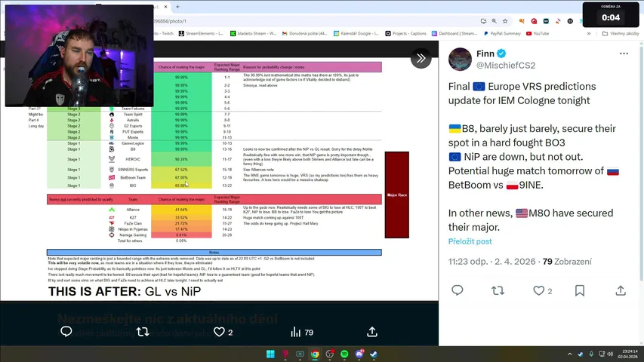Open the clock showing 23:24:14
The image size is (644, 362).
[630, 354]
